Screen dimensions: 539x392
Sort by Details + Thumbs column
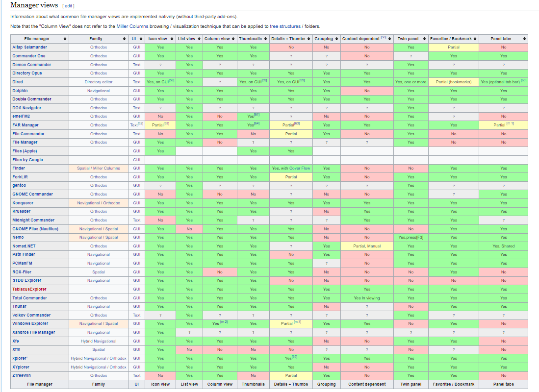click(308, 39)
